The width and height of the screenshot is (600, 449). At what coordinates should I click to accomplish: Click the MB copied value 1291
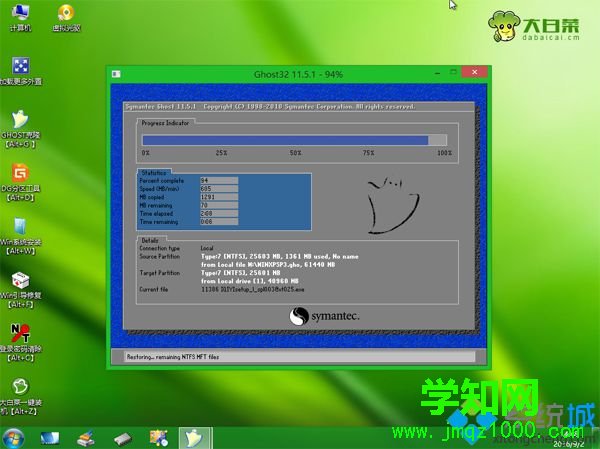tap(219, 197)
